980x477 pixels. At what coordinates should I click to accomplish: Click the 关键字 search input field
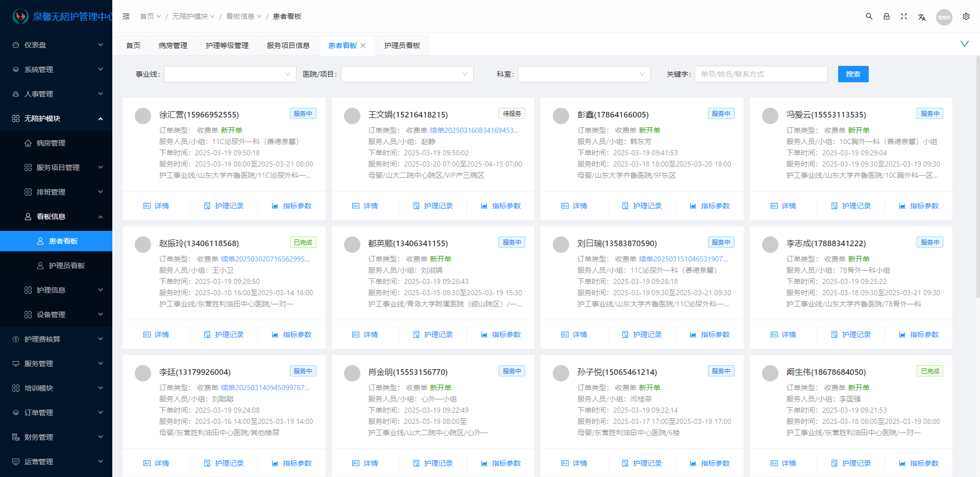point(761,74)
